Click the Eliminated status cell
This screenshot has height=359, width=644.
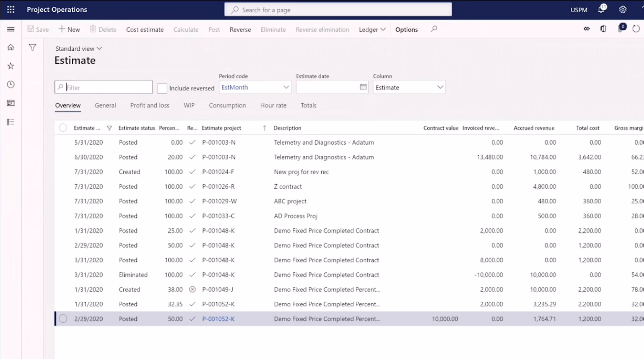[x=133, y=274]
